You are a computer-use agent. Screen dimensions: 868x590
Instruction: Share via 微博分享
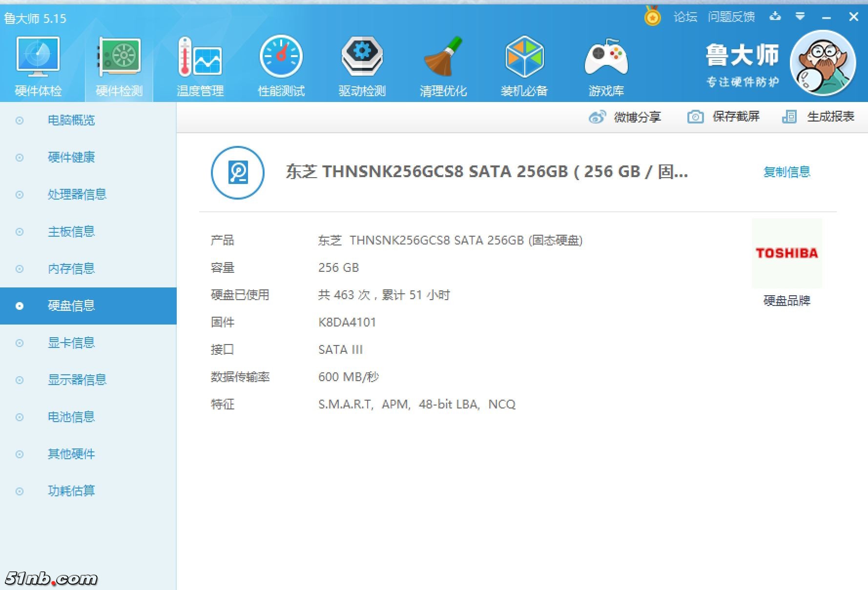tap(625, 117)
